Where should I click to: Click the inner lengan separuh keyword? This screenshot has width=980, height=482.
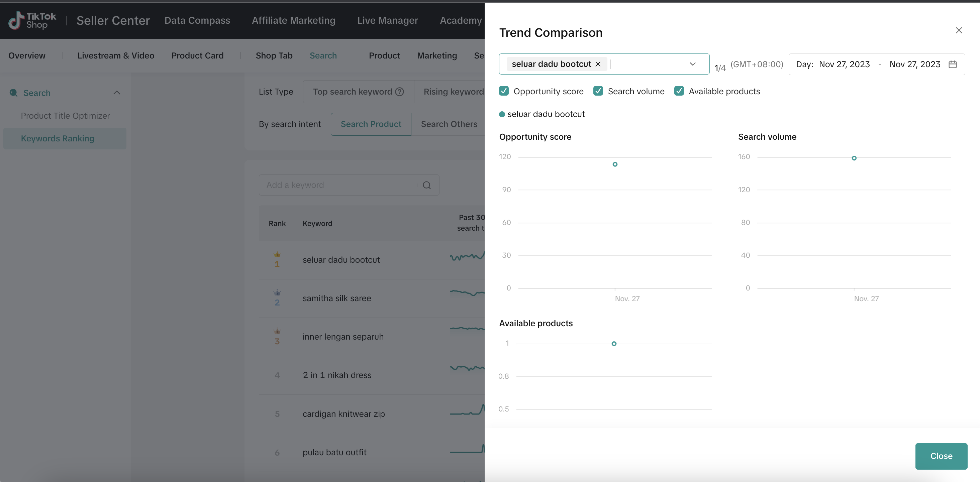343,336
